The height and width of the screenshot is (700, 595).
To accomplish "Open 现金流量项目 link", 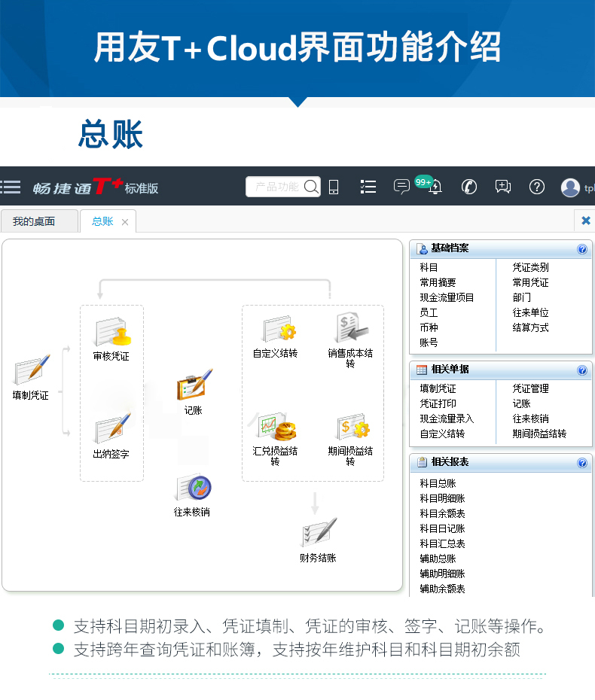I will pos(447,297).
